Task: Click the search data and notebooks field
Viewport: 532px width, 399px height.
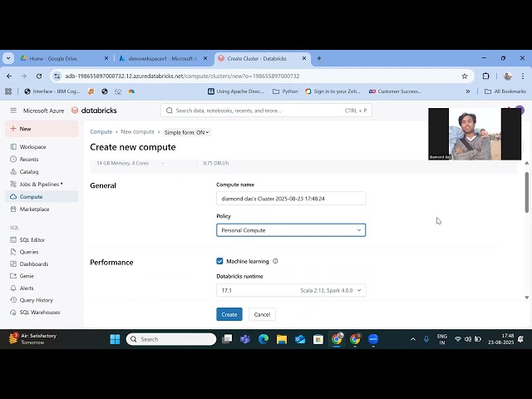Action: click(266, 111)
